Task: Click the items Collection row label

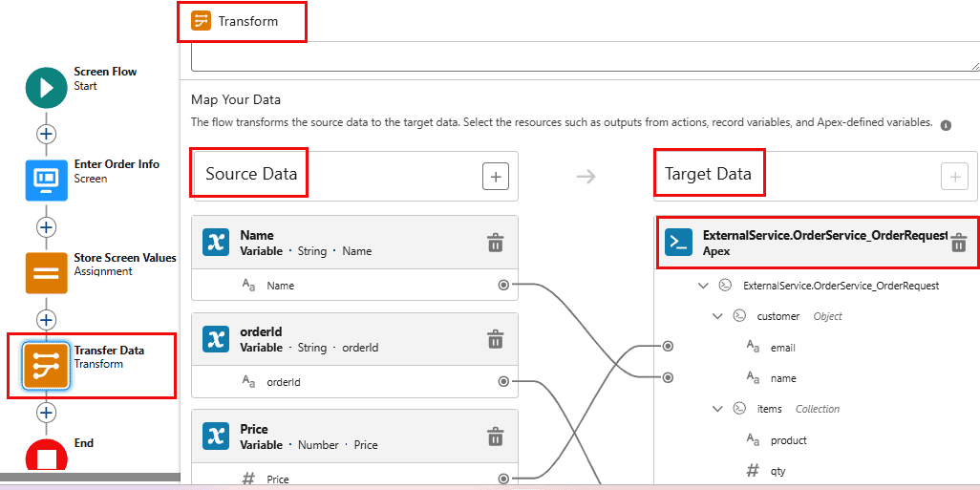Action: [x=799, y=409]
